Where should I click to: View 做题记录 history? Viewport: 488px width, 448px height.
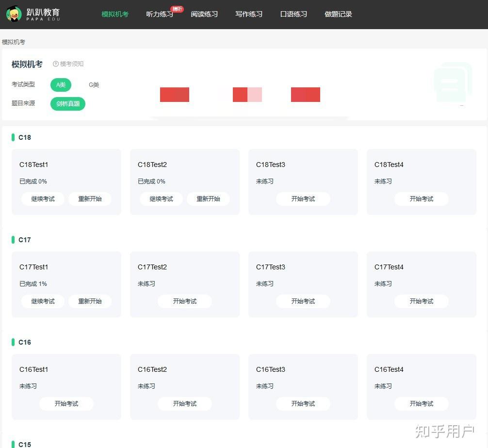coord(338,15)
